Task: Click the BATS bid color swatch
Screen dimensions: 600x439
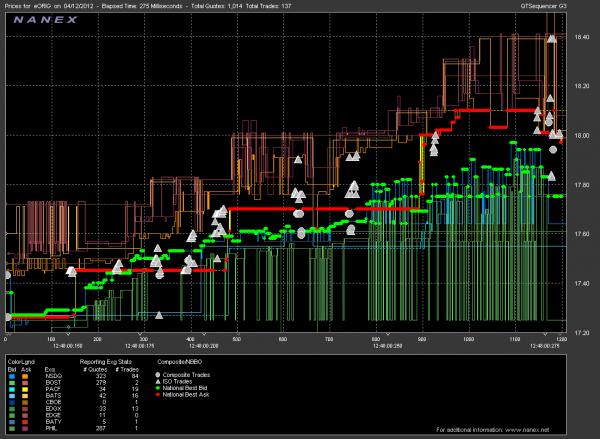Action: coord(12,393)
